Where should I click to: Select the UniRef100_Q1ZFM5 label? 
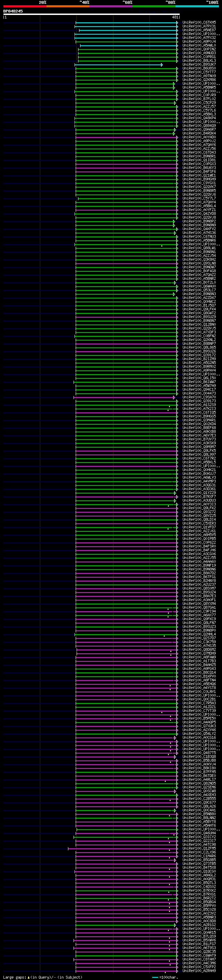point(199,848)
